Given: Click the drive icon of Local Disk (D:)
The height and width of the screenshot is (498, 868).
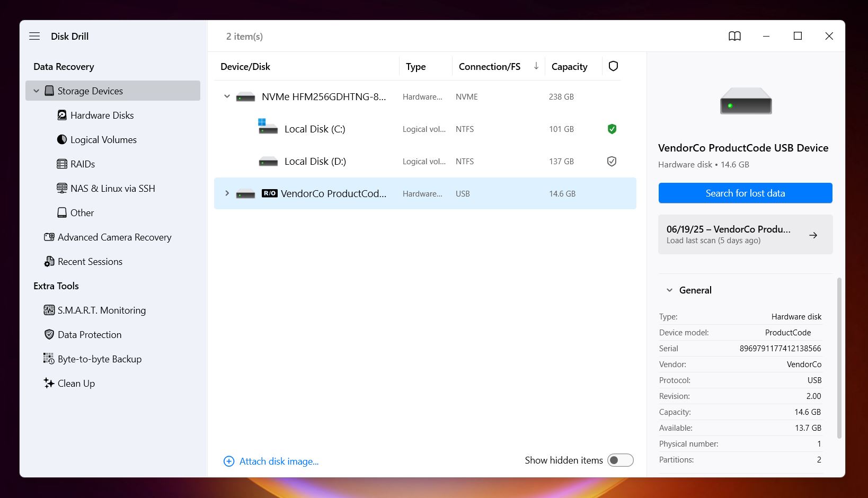Looking at the screenshot, I should [x=268, y=162].
